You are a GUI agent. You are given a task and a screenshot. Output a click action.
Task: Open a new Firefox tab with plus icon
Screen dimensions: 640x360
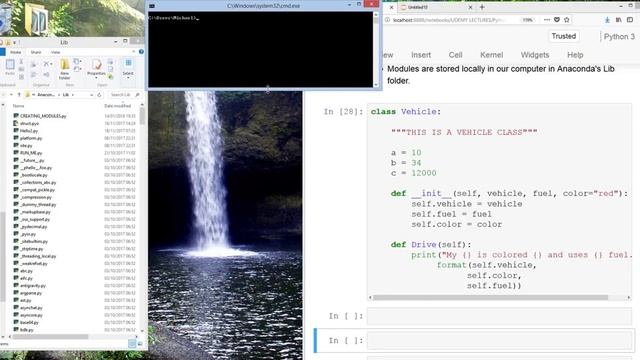pos(482,7)
